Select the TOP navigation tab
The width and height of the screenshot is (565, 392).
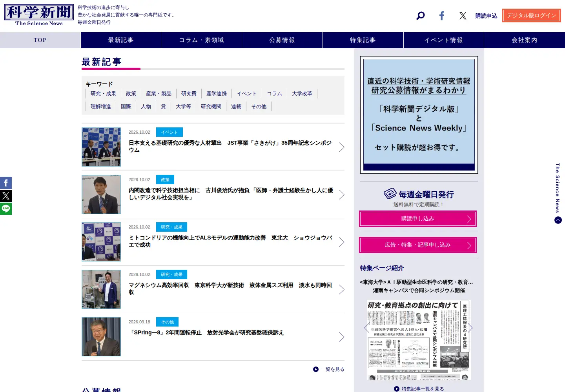coord(40,40)
